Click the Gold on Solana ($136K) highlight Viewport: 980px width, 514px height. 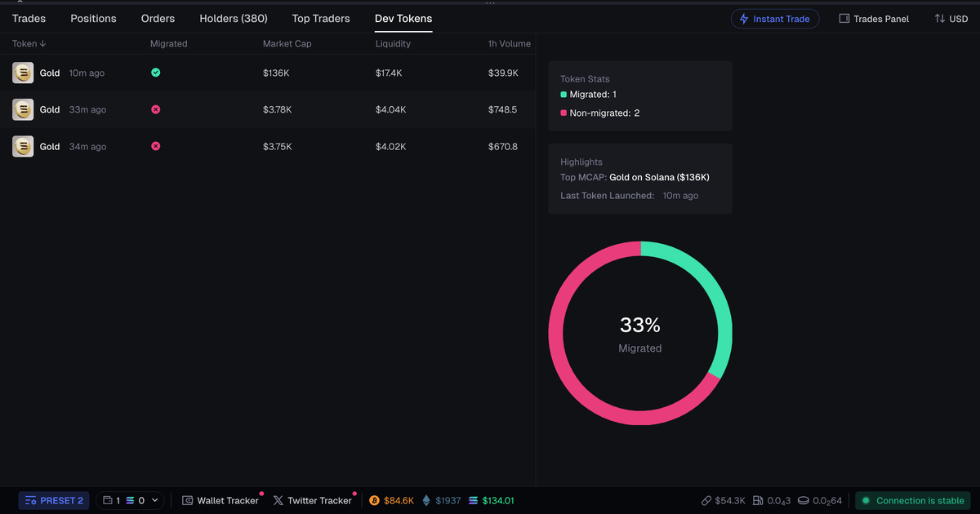[x=660, y=177]
